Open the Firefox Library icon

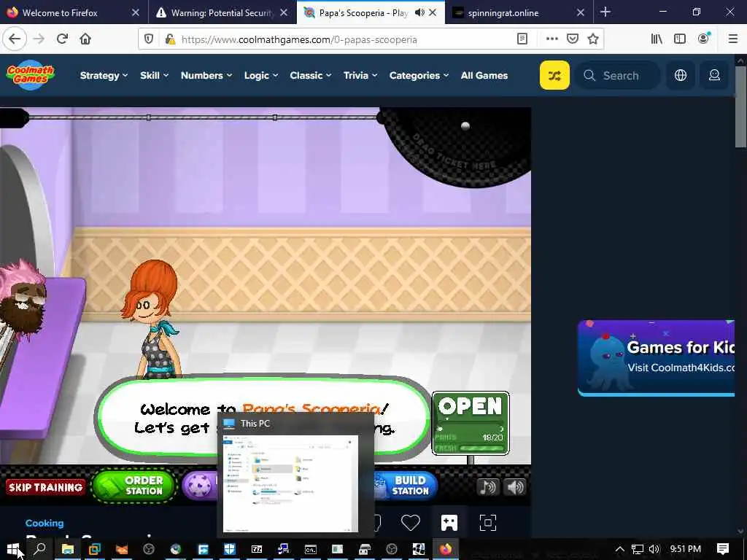coord(657,39)
